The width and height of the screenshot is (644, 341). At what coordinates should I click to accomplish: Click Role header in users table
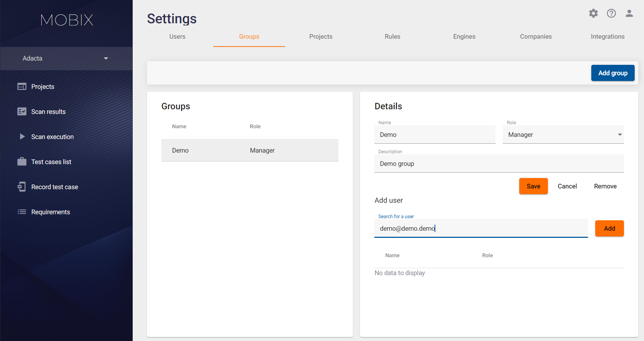487,255
